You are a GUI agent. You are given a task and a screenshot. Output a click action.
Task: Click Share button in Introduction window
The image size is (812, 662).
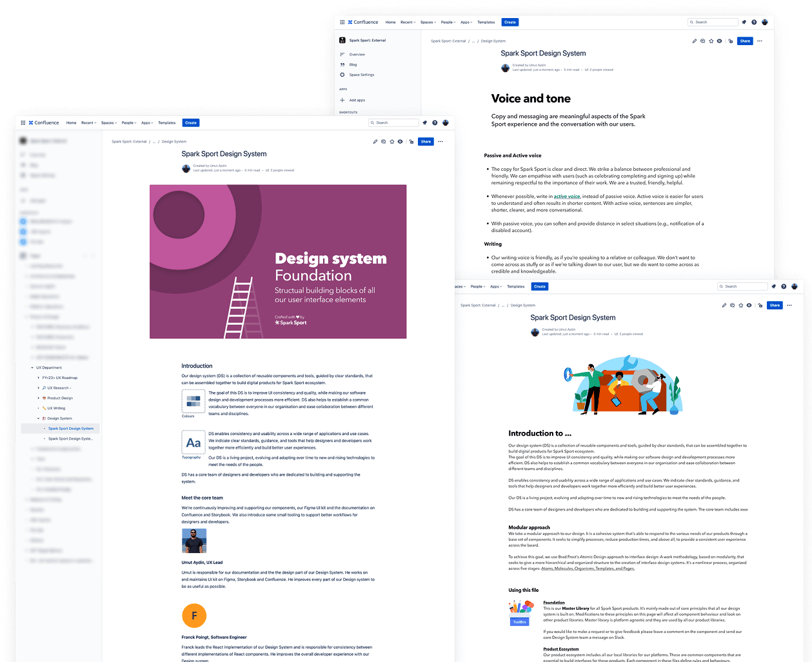775,306
